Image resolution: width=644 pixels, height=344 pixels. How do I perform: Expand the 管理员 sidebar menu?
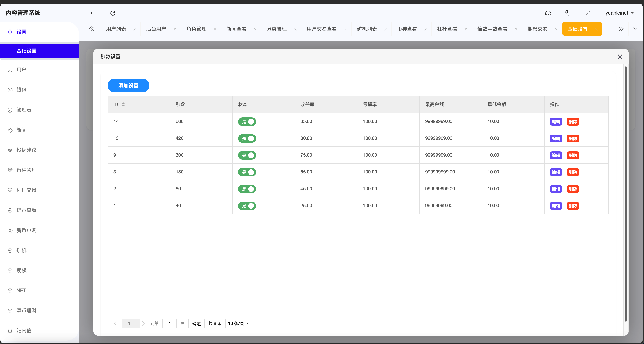(x=40, y=110)
